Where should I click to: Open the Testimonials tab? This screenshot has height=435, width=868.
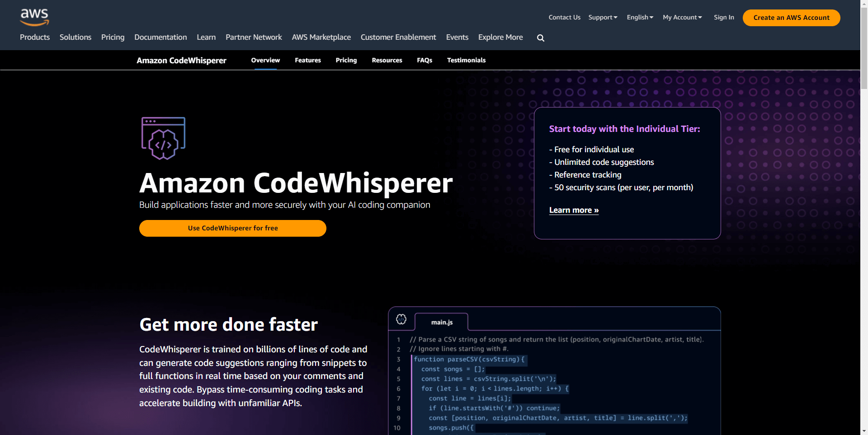click(x=466, y=60)
